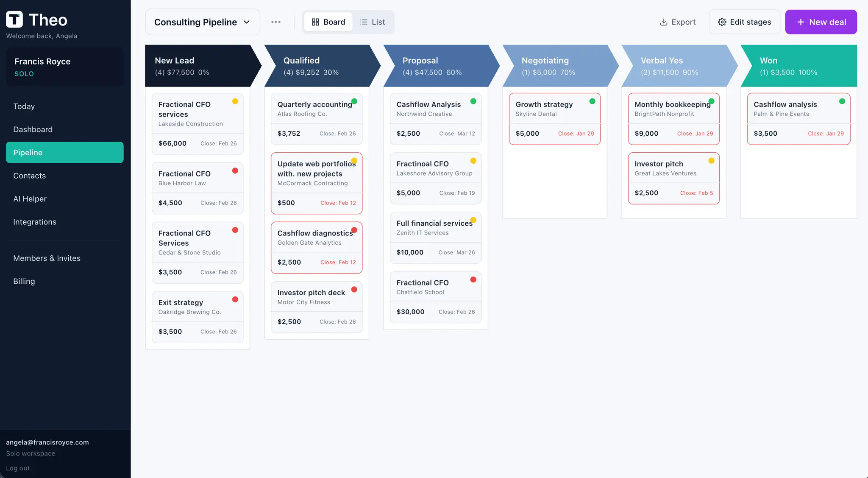Click the yellow status dot on Lakeside Construction card
868x478 pixels.
tap(235, 101)
